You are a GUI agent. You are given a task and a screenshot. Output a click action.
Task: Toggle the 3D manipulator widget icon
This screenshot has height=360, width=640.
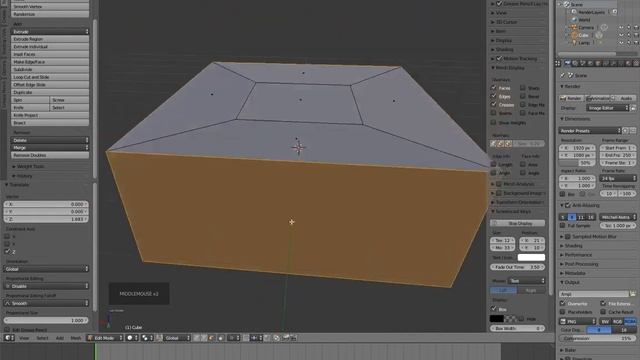(x=160, y=338)
